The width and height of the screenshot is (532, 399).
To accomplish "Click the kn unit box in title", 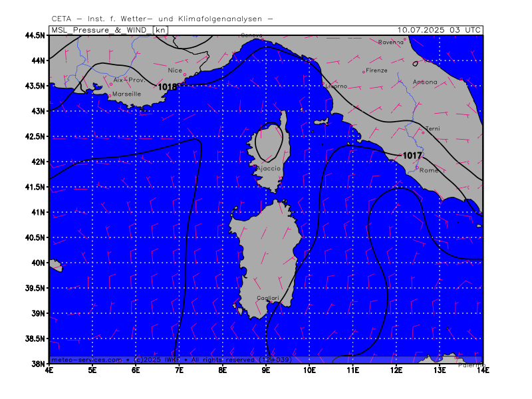I will point(160,30).
